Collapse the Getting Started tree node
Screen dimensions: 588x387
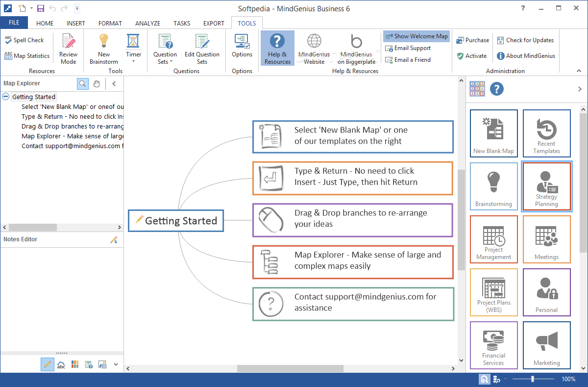coord(6,97)
